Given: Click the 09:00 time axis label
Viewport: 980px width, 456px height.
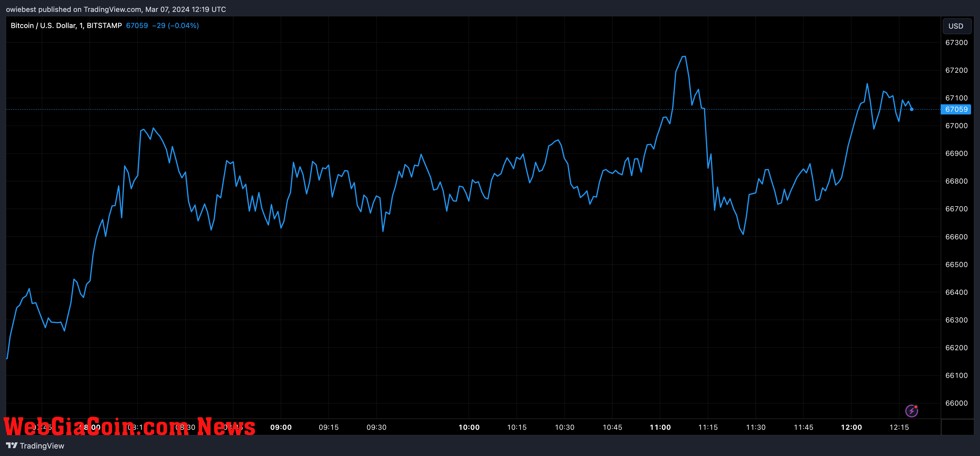Looking at the screenshot, I should click(x=281, y=427).
